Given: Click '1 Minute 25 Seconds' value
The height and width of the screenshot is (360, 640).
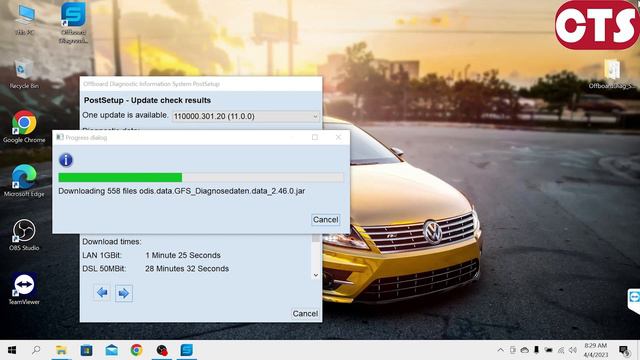Looking at the screenshot, I should [183, 255].
